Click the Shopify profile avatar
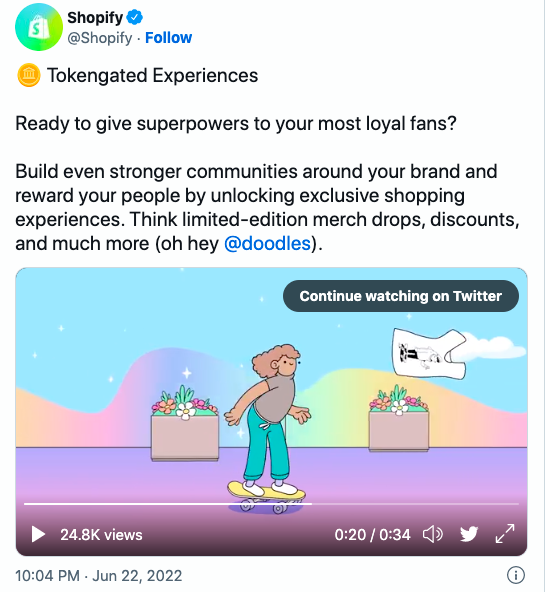The width and height of the screenshot is (545, 592). 38,27
